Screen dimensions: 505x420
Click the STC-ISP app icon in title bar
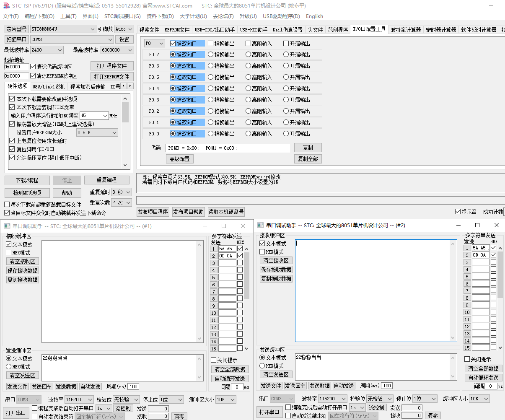tap(5, 5)
